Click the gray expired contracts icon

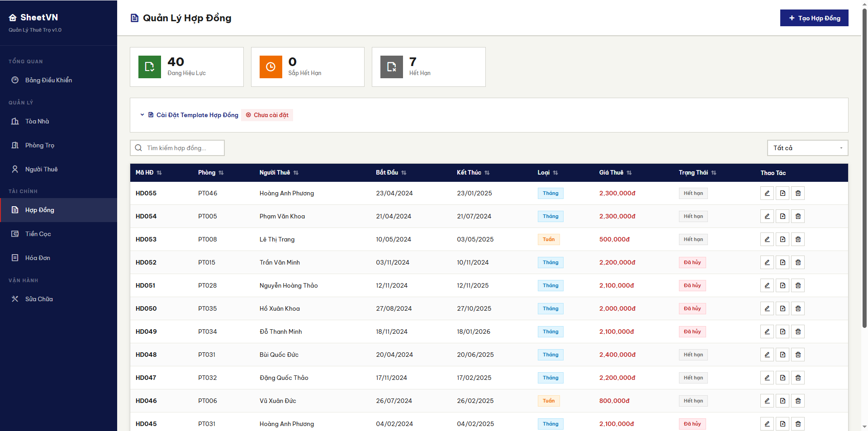coord(392,67)
